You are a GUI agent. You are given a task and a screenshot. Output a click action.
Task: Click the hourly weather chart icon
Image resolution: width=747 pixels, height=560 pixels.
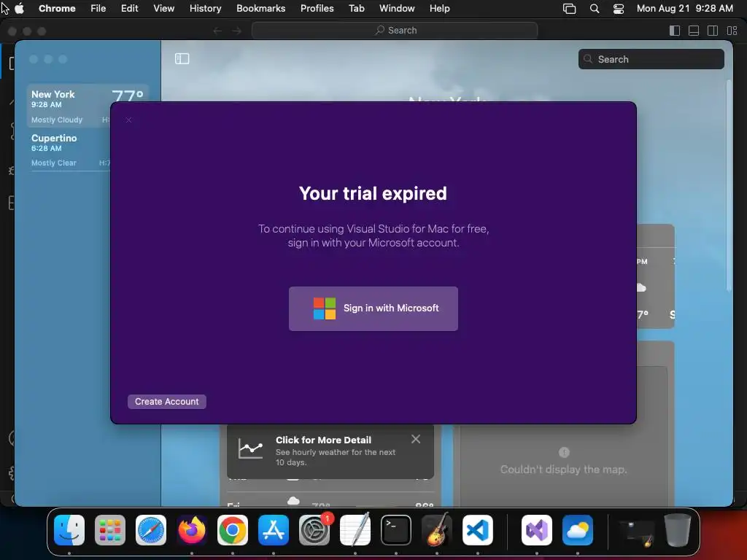[251, 448]
